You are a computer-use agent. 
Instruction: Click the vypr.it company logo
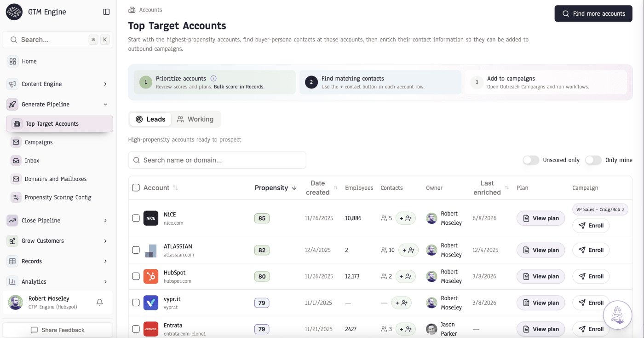pos(151,303)
